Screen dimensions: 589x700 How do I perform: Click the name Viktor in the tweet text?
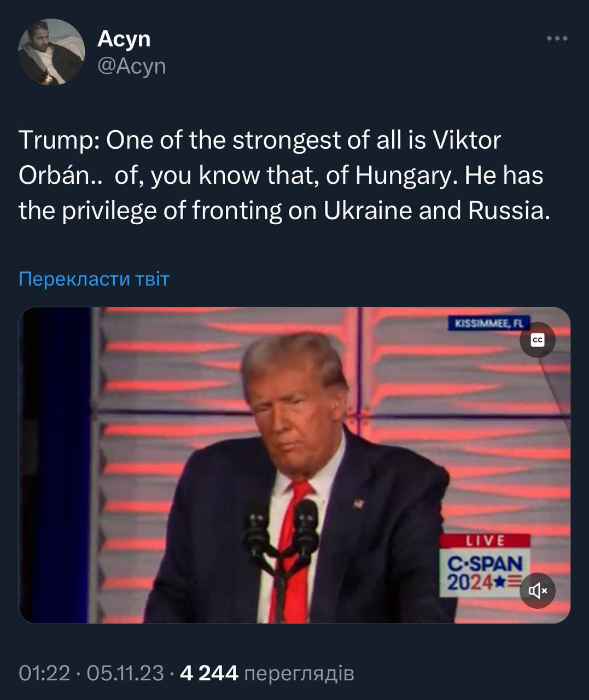coord(466,140)
